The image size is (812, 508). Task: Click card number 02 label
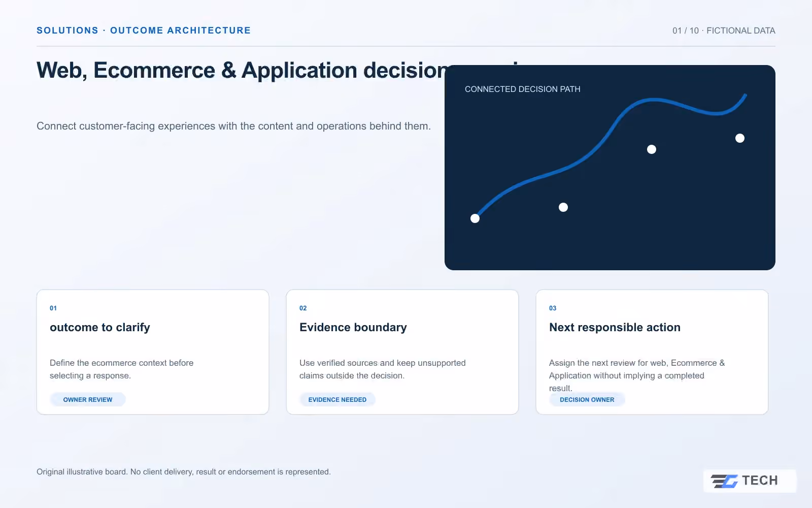tap(303, 308)
